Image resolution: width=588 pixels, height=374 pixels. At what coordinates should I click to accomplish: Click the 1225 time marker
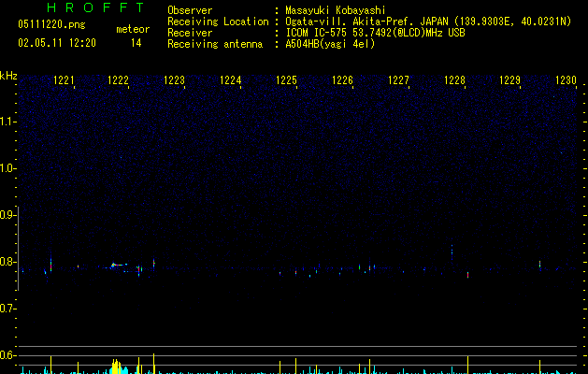[x=286, y=80]
